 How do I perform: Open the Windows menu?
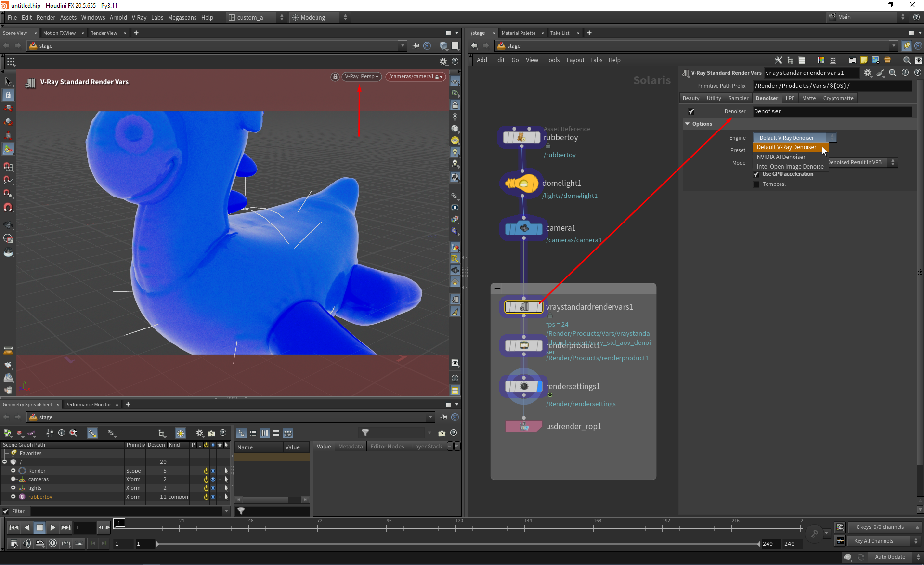point(93,18)
